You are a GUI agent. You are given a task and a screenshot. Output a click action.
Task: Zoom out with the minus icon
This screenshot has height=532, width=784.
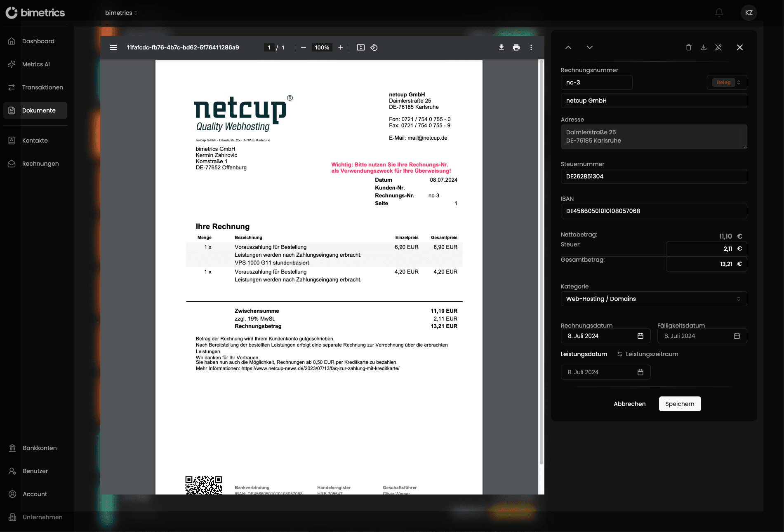[x=304, y=47]
